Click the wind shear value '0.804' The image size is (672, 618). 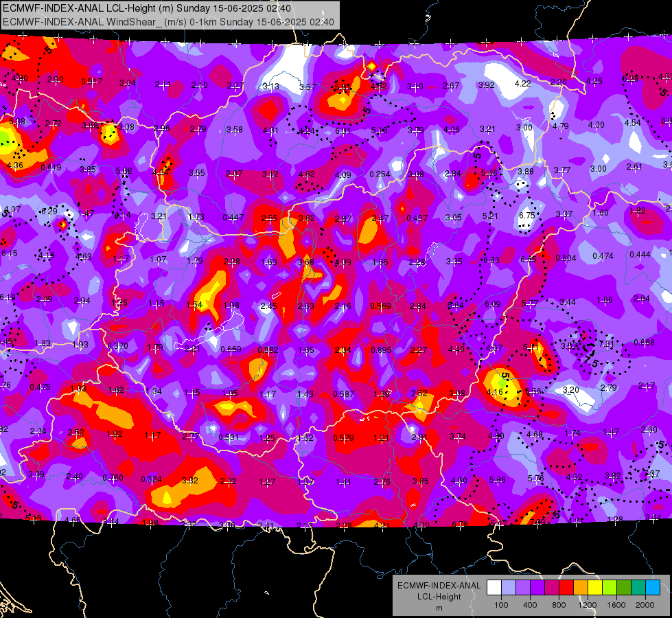[566, 257]
